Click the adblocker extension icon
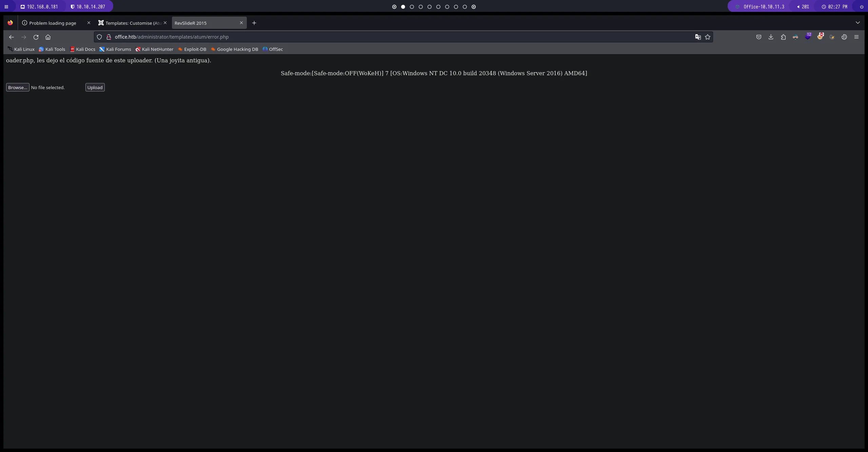The image size is (868, 452). tap(808, 37)
